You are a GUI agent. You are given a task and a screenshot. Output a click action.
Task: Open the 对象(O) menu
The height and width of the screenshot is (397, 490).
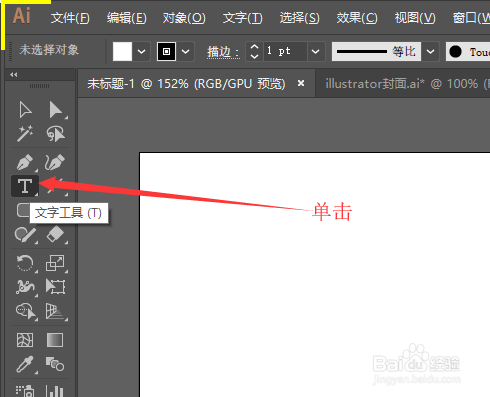[184, 18]
